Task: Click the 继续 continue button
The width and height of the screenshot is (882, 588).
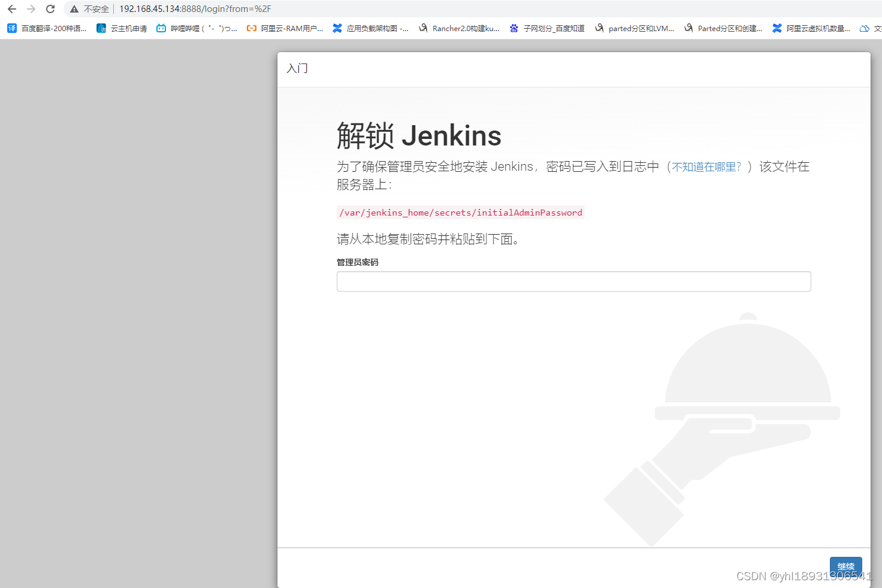Action: coord(846,566)
